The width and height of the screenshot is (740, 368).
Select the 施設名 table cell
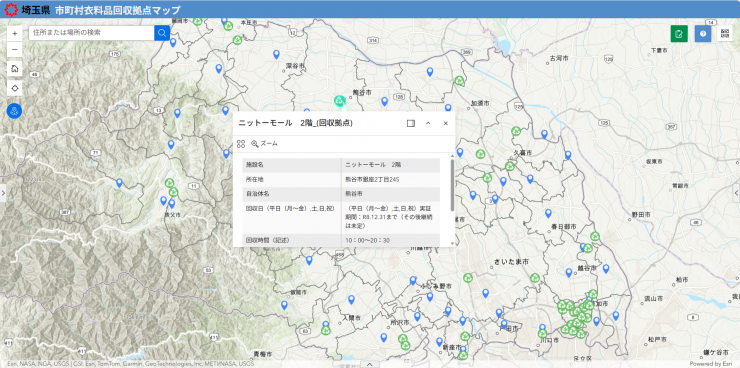click(292, 165)
